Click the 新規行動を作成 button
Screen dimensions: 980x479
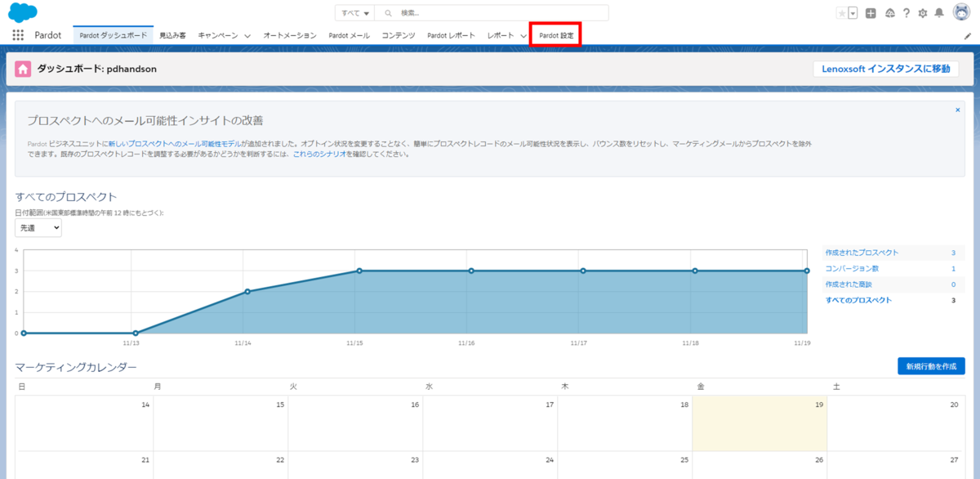[x=931, y=366]
